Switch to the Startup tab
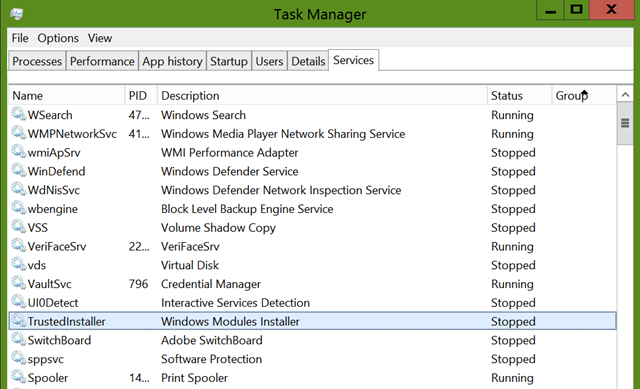The height and width of the screenshot is (389, 640). [x=229, y=61]
